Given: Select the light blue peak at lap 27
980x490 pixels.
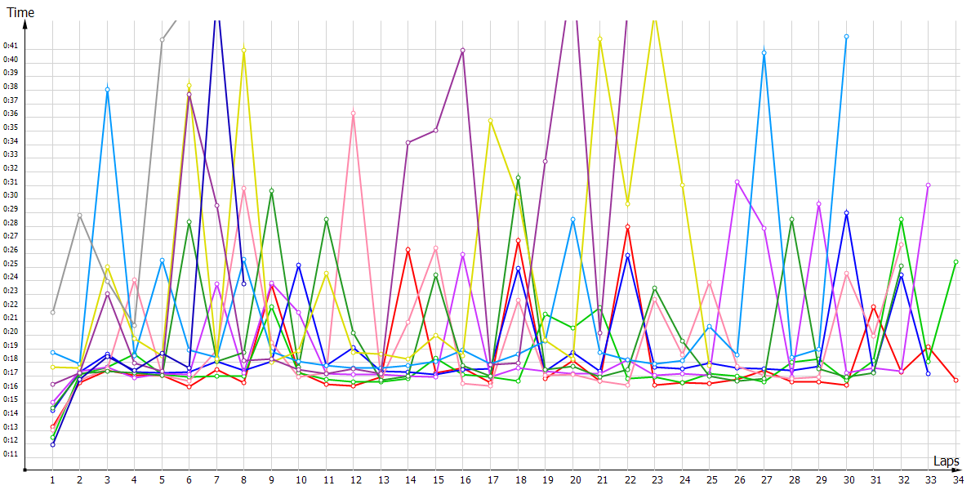Looking at the screenshot, I should tap(764, 53).
